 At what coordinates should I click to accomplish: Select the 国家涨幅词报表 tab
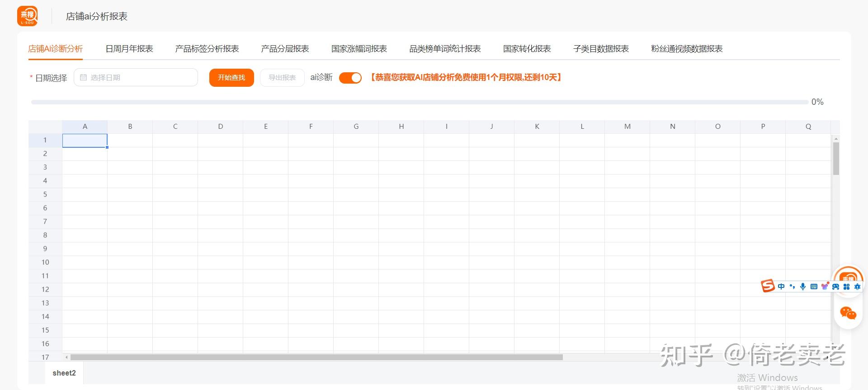359,49
